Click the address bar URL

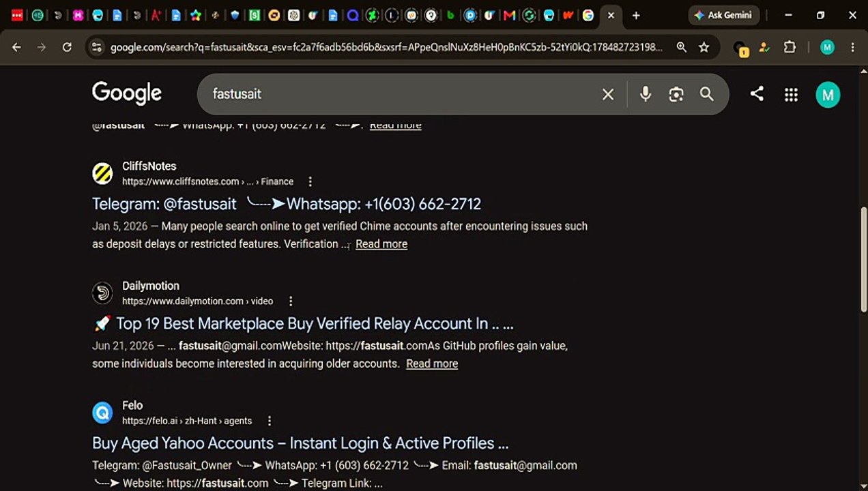click(x=387, y=47)
